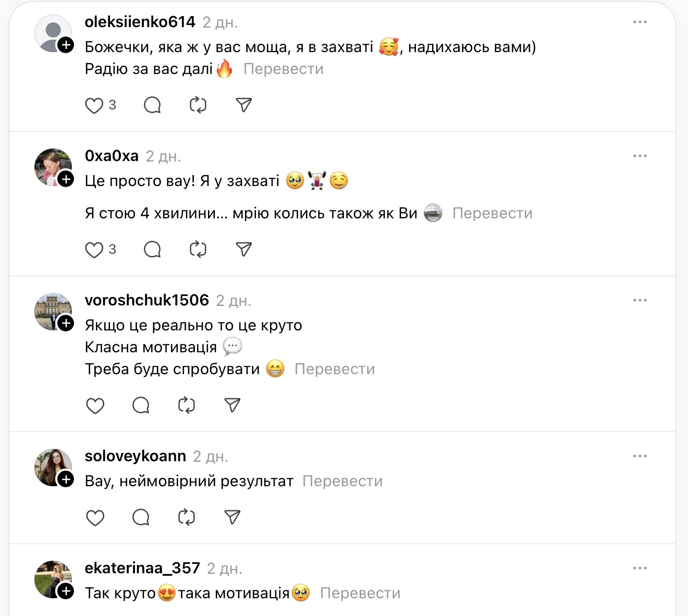The height and width of the screenshot is (616, 688).
Task: Share oleksiienko614's comment via send icon
Action: [x=244, y=105]
